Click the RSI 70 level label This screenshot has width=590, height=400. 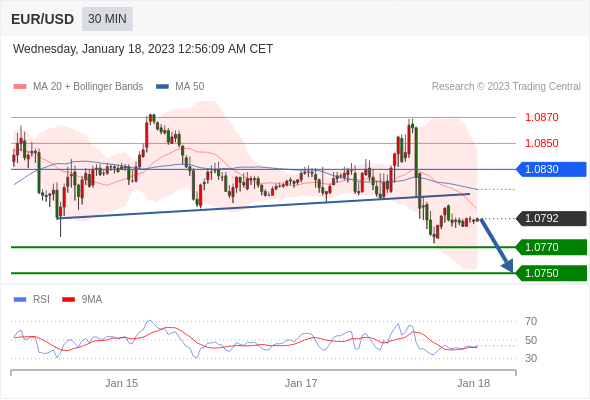(x=531, y=321)
